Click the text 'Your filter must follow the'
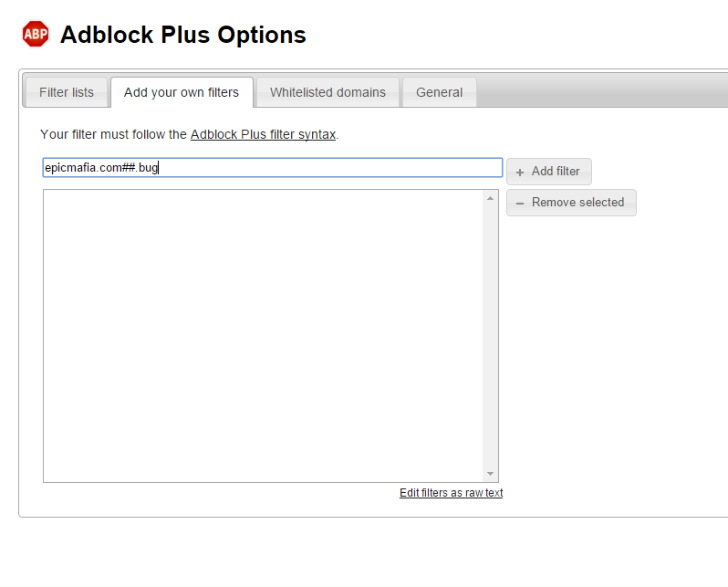 [x=113, y=134]
